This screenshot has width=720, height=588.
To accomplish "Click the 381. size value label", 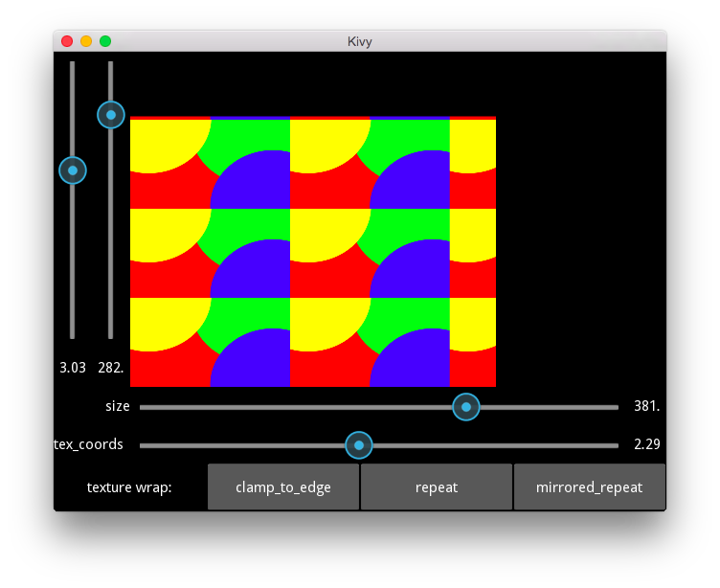I will tap(646, 406).
